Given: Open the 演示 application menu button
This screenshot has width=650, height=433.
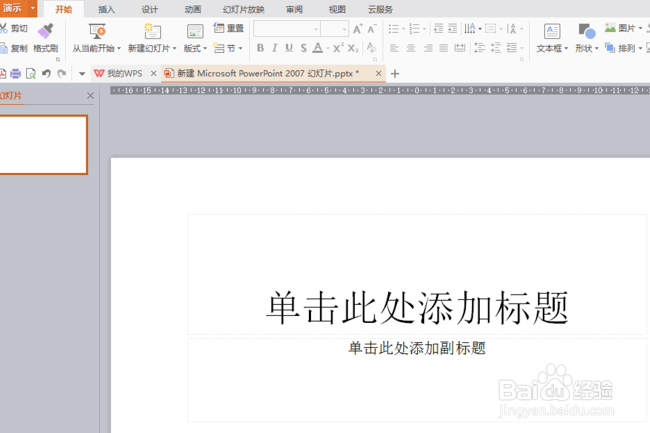Looking at the screenshot, I should tap(13, 8).
